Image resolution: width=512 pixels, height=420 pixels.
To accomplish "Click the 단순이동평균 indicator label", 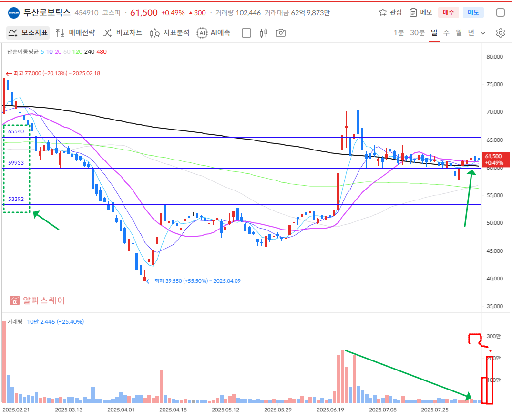I will (x=23, y=52).
